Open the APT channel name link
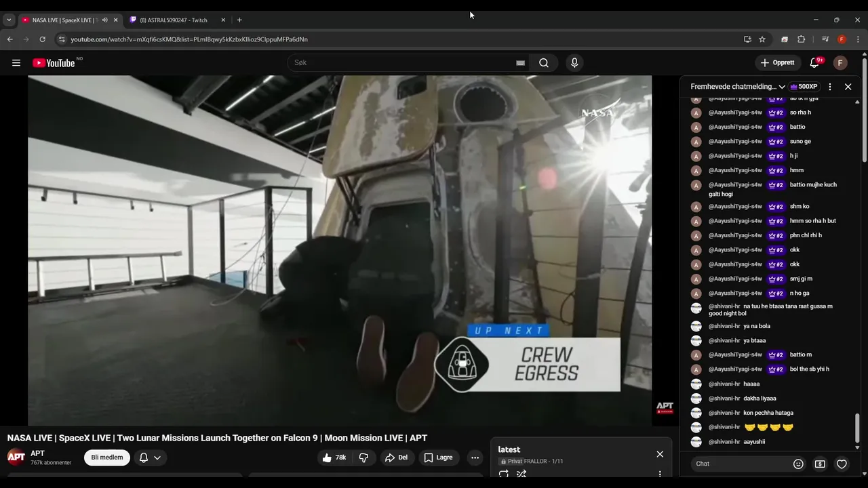This screenshot has width=868, height=488. 37,453
